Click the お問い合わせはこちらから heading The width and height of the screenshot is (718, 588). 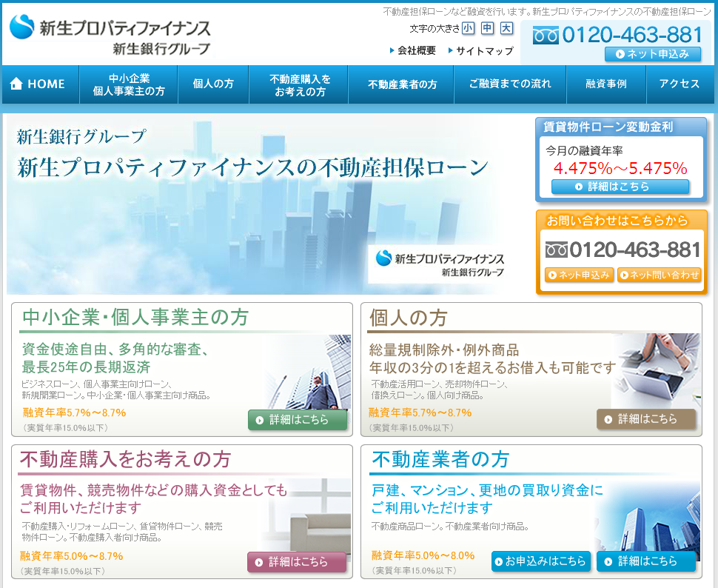tap(617, 221)
